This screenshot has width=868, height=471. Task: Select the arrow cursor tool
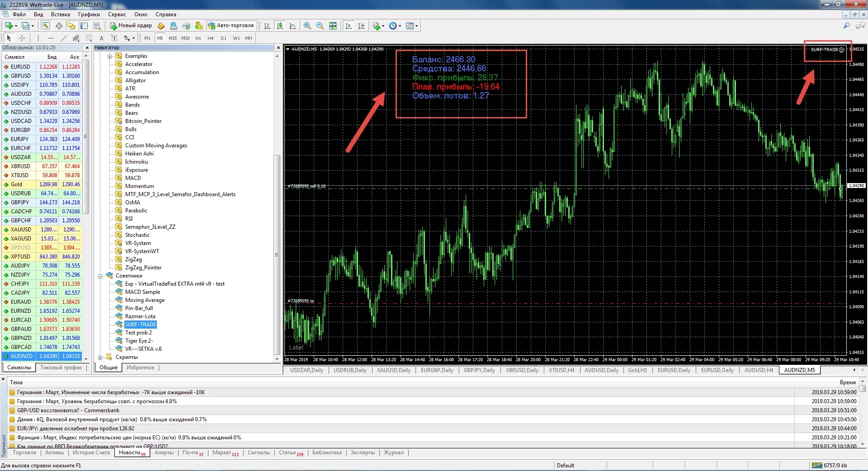pos(9,38)
